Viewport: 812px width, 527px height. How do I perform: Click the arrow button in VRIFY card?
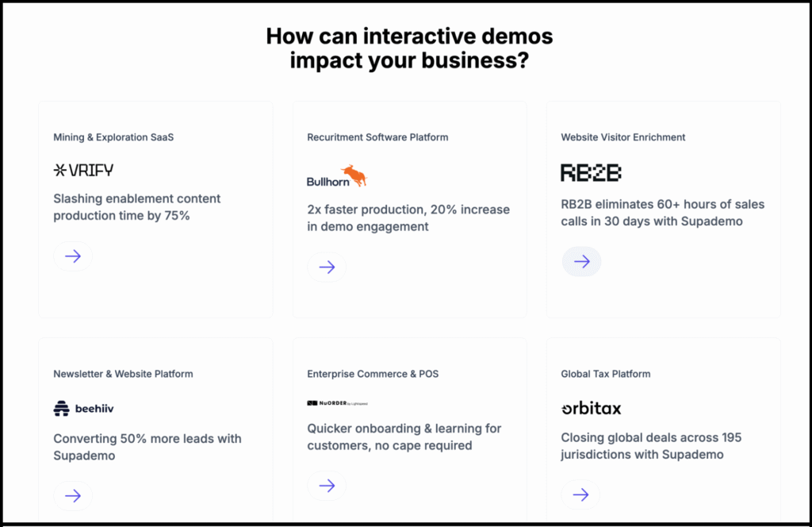(x=73, y=256)
